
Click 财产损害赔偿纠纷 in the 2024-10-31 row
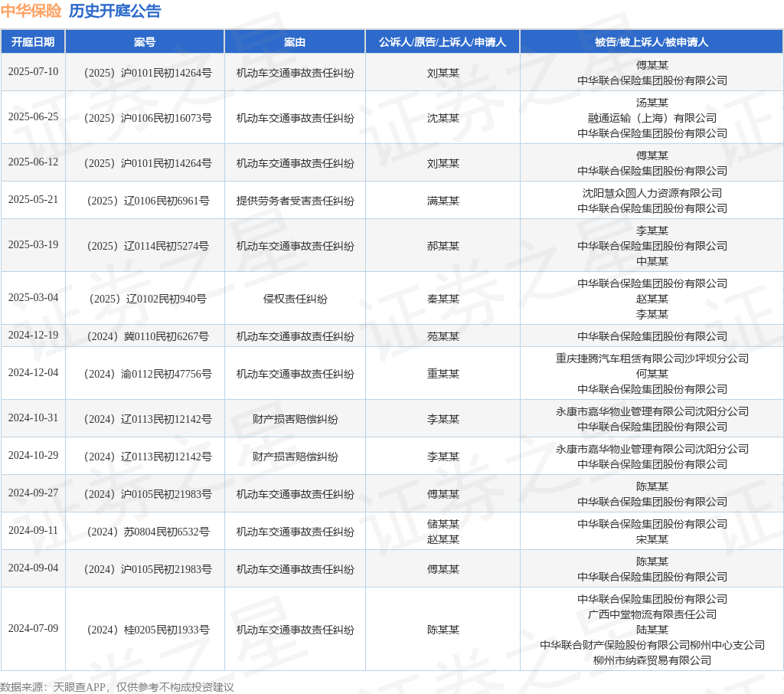point(295,419)
